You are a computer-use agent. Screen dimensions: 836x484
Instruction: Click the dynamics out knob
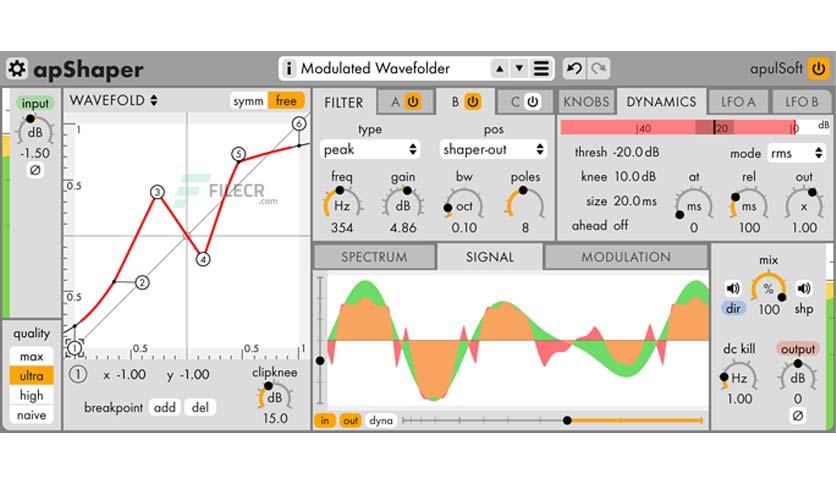(x=804, y=204)
